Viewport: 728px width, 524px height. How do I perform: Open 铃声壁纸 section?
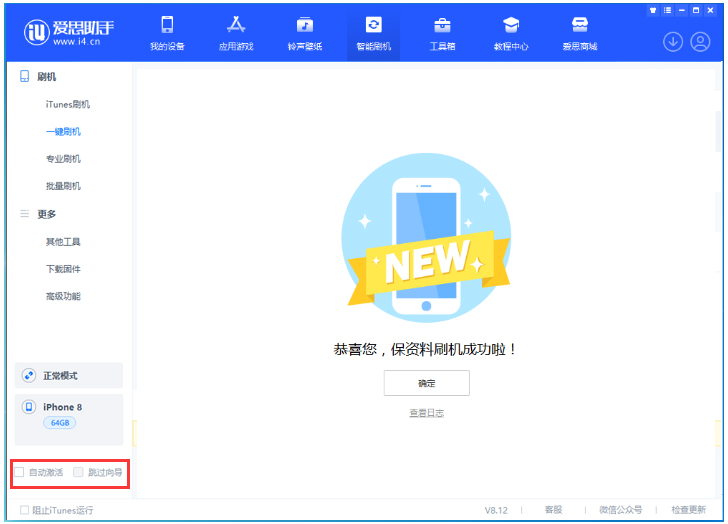[x=305, y=33]
